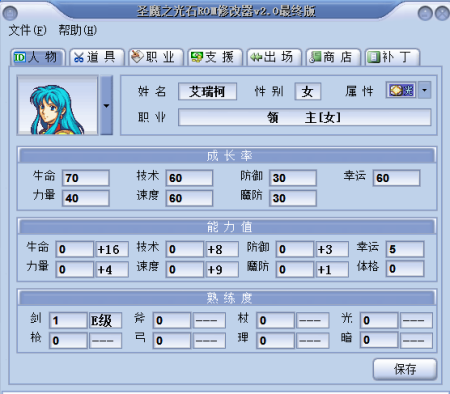The height and width of the screenshot is (394, 450).
Task: Open the 属性 affinity dropdown arrow
Action: [x=424, y=90]
